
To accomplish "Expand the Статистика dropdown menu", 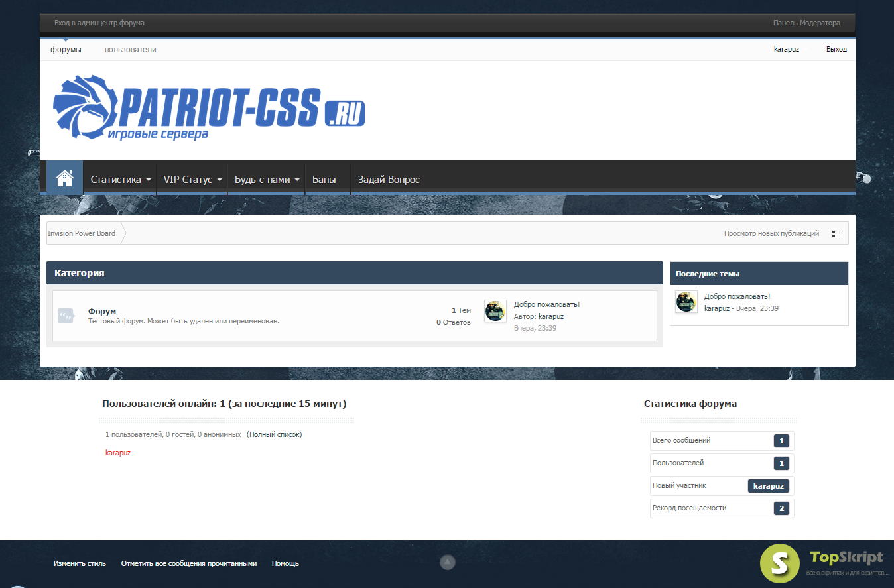I will pyautogui.click(x=121, y=180).
